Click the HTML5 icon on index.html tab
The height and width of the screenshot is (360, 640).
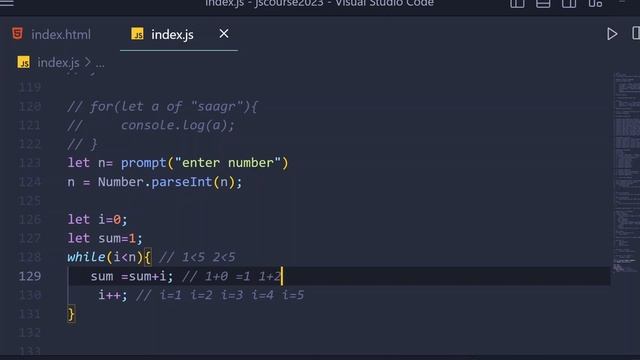17,33
